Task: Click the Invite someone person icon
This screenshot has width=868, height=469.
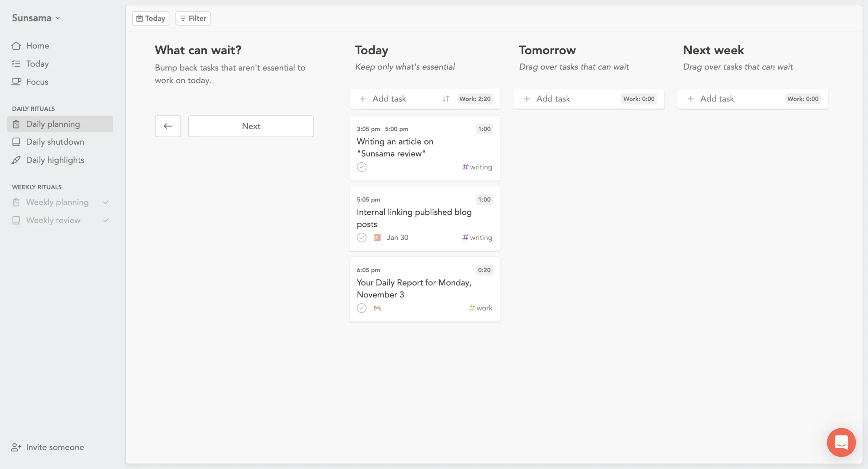Action: pos(16,447)
